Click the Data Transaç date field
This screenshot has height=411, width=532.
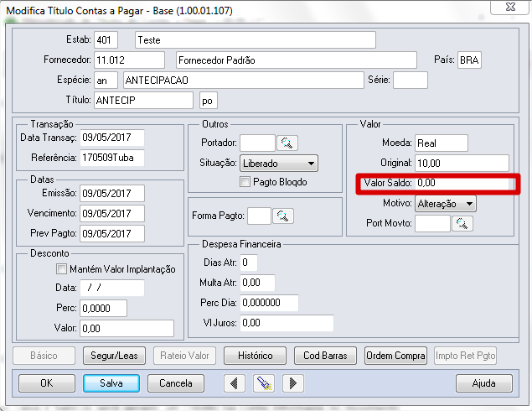[112, 138]
